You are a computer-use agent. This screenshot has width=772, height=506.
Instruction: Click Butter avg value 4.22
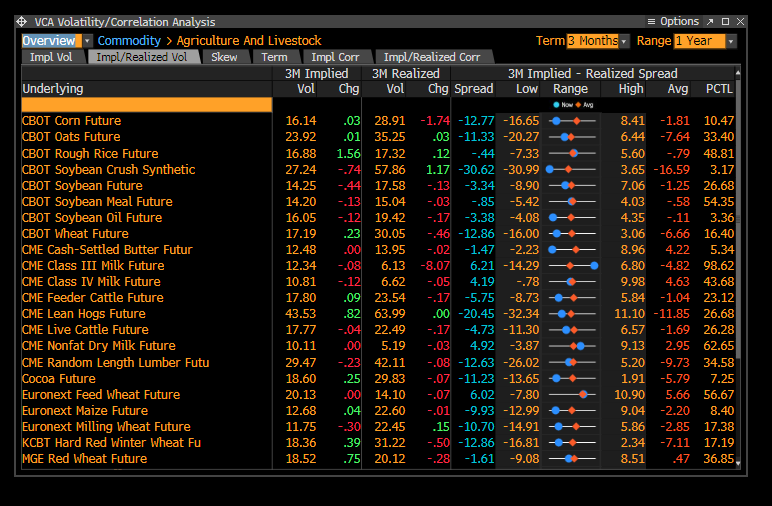click(x=677, y=250)
